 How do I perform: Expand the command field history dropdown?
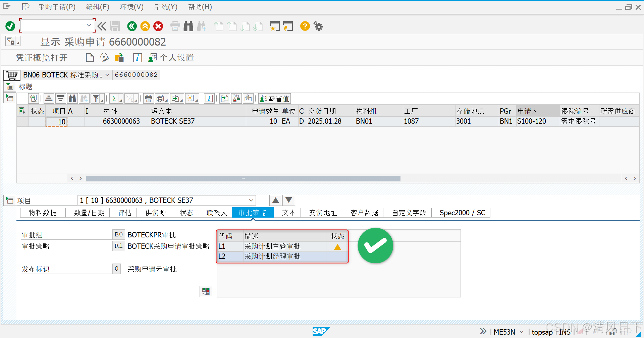click(x=89, y=25)
